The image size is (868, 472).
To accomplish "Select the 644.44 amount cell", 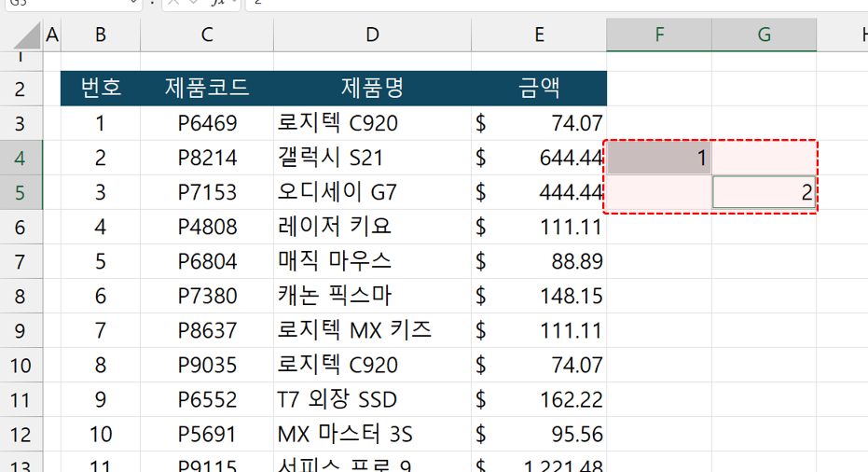I will [539, 158].
